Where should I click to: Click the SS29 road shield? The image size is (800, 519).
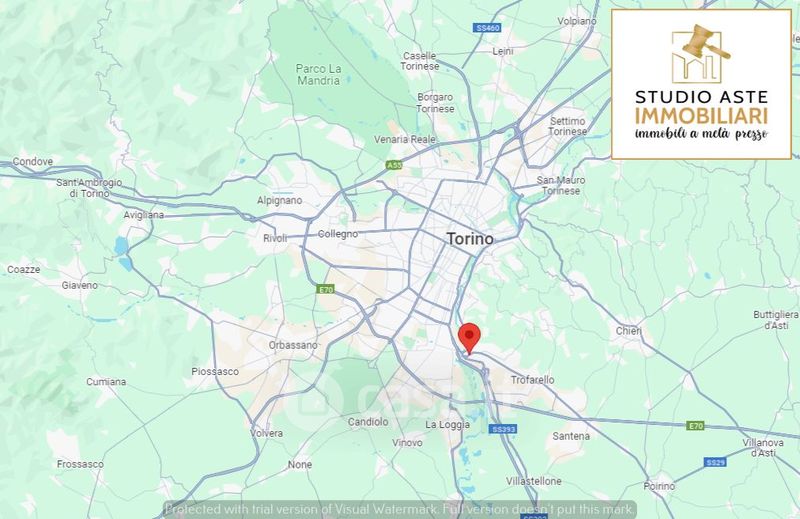pos(715,462)
